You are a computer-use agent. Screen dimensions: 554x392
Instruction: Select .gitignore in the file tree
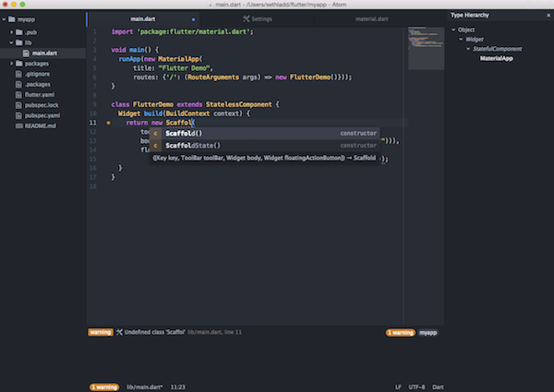37,74
